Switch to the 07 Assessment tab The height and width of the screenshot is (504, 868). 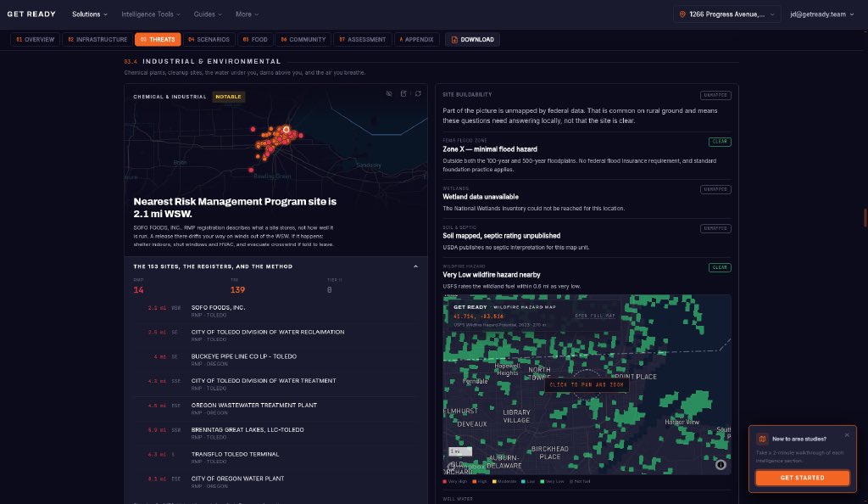click(363, 39)
